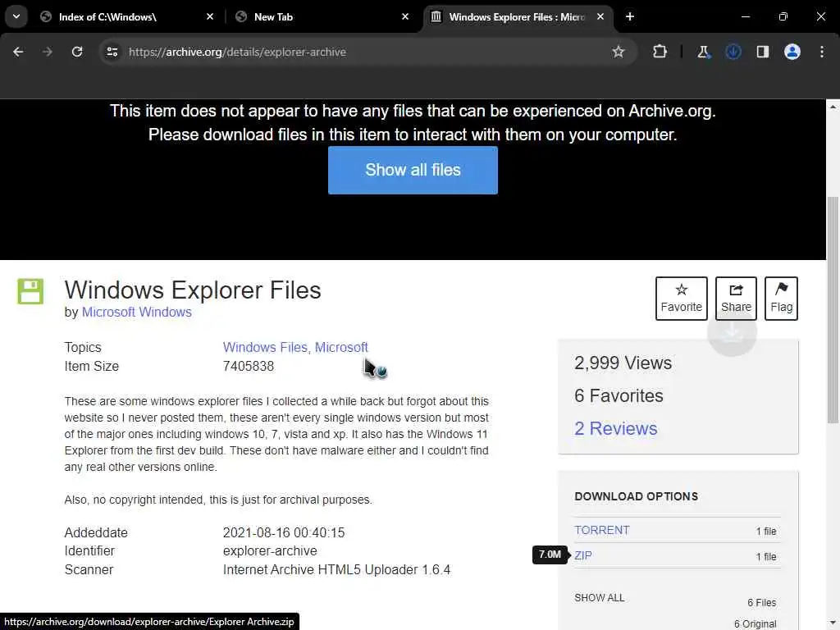Click the scrollbar down arrow
The height and width of the screenshot is (630, 840).
(x=833, y=623)
